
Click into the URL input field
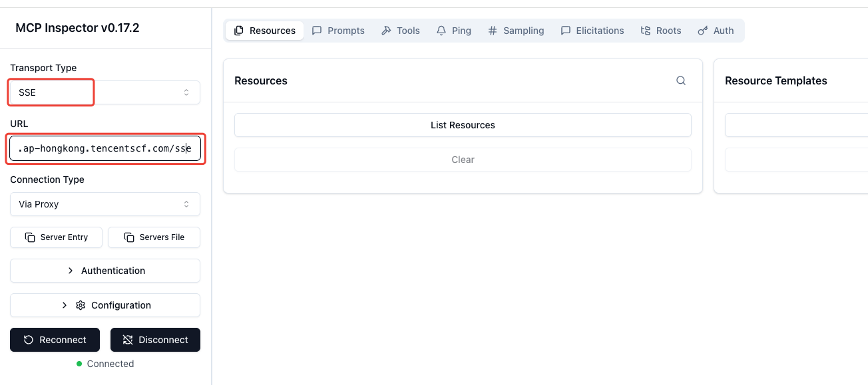[105, 149]
